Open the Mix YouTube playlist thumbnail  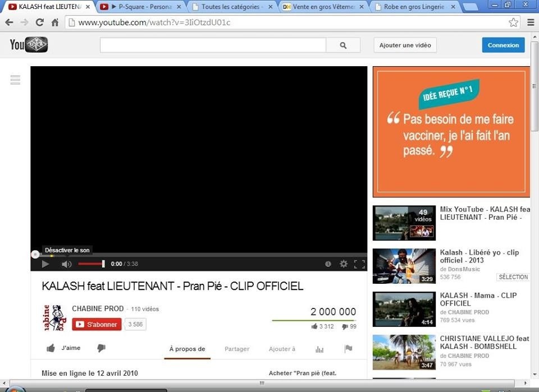click(x=404, y=223)
